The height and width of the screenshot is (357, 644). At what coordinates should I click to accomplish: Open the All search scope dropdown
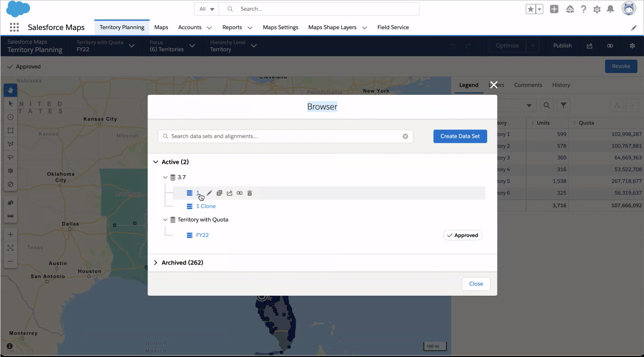pyautogui.click(x=206, y=9)
